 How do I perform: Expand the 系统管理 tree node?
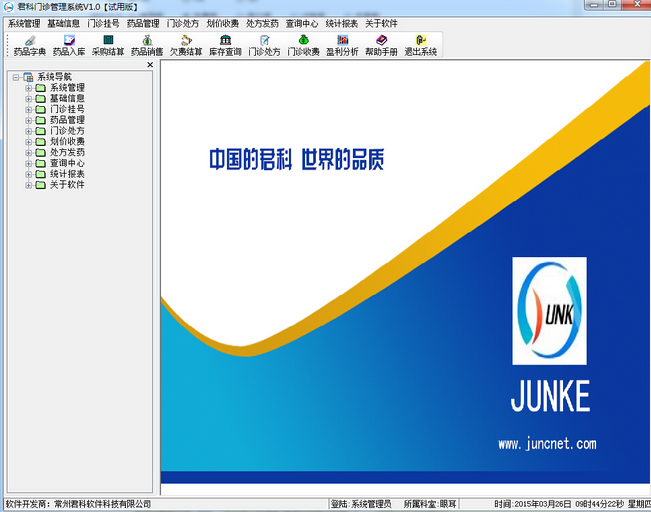coord(29,88)
